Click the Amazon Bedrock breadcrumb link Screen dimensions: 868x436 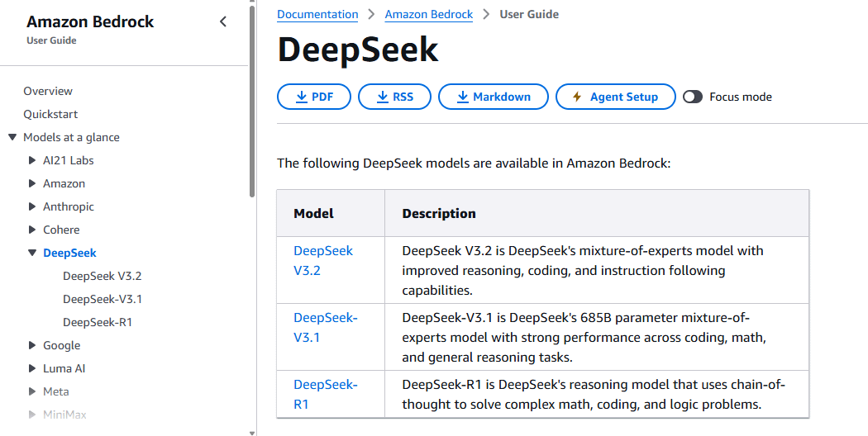(429, 14)
